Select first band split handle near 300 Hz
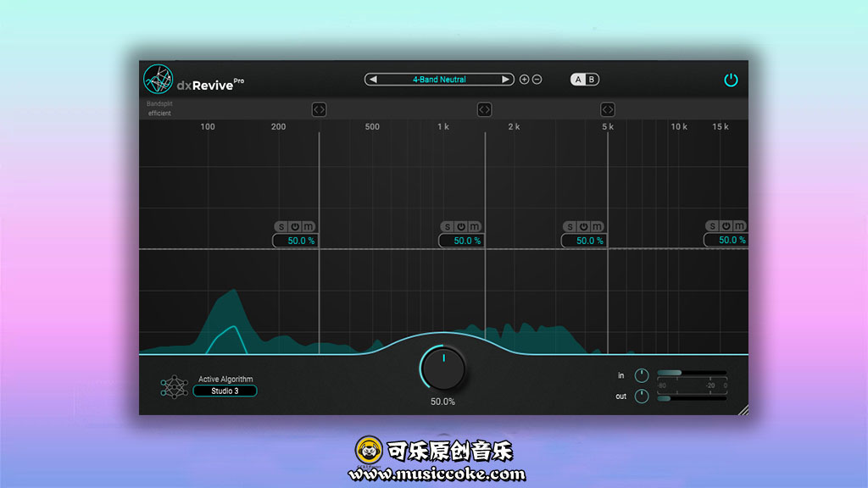Viewport: 868px width, 488px height. pyautogui.click(x=319, y=109)
